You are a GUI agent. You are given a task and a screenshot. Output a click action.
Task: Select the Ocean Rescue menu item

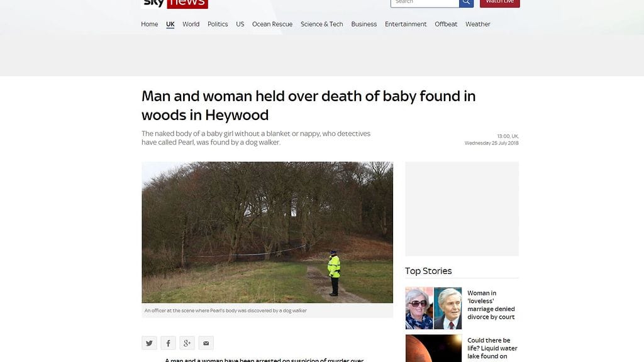(272, 25)
